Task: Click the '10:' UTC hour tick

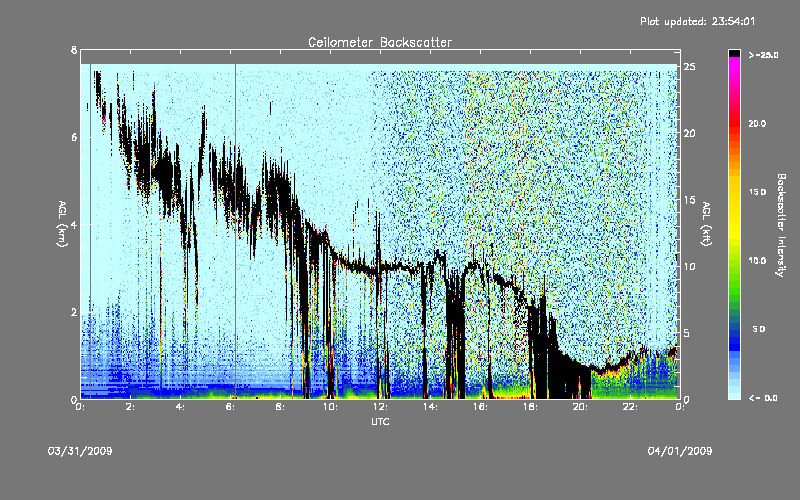Action: (330, 407)
